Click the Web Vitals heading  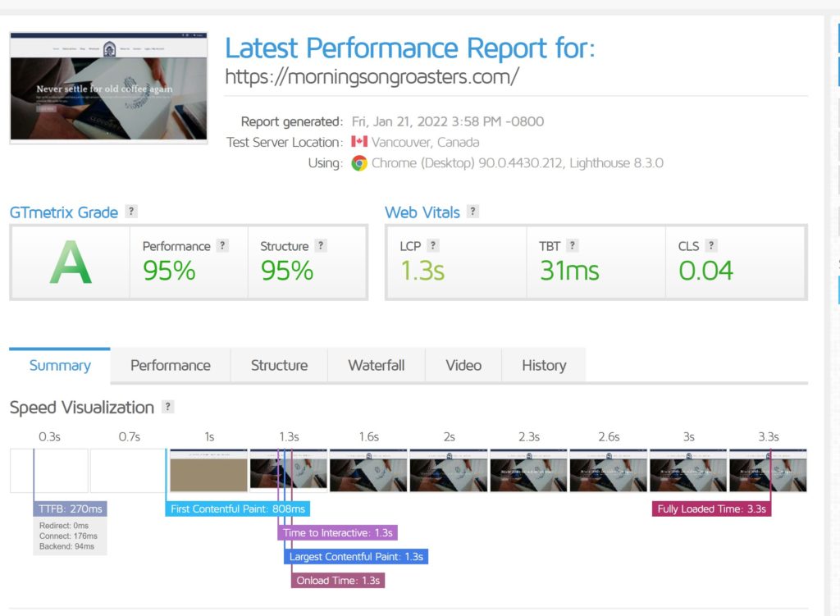pyautogui.click(x=422, y=212)
